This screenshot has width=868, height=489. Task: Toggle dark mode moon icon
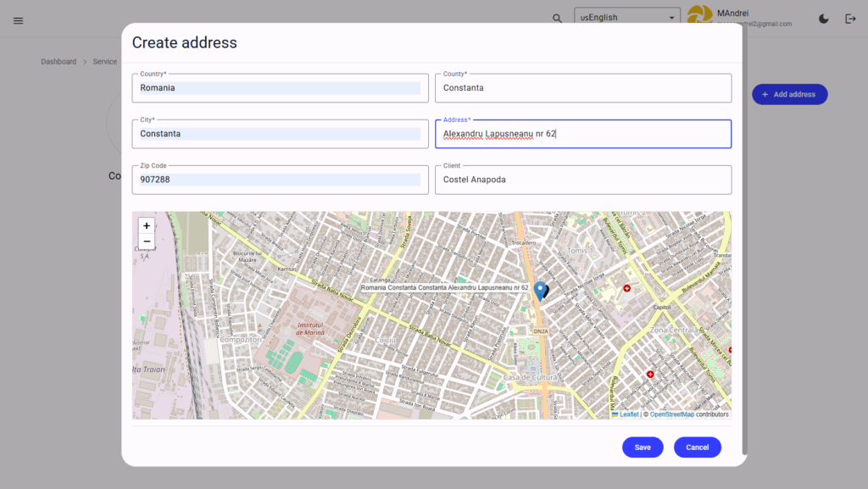click(x=824, y=19)
